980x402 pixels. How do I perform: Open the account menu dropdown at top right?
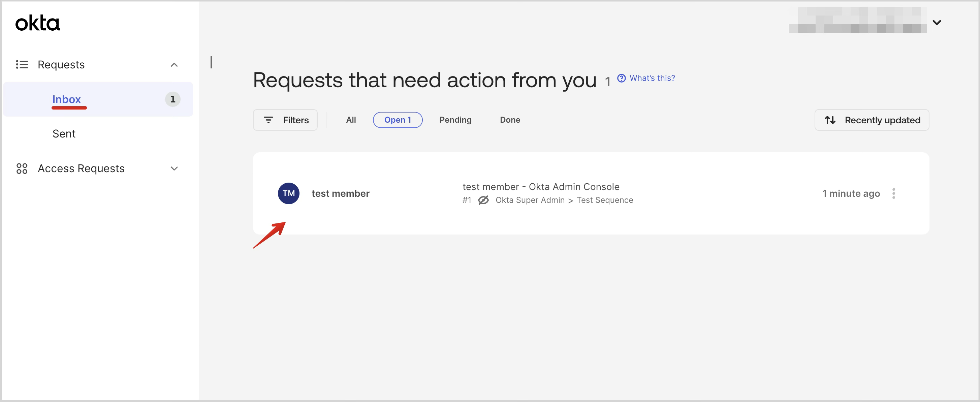point(938,22)
